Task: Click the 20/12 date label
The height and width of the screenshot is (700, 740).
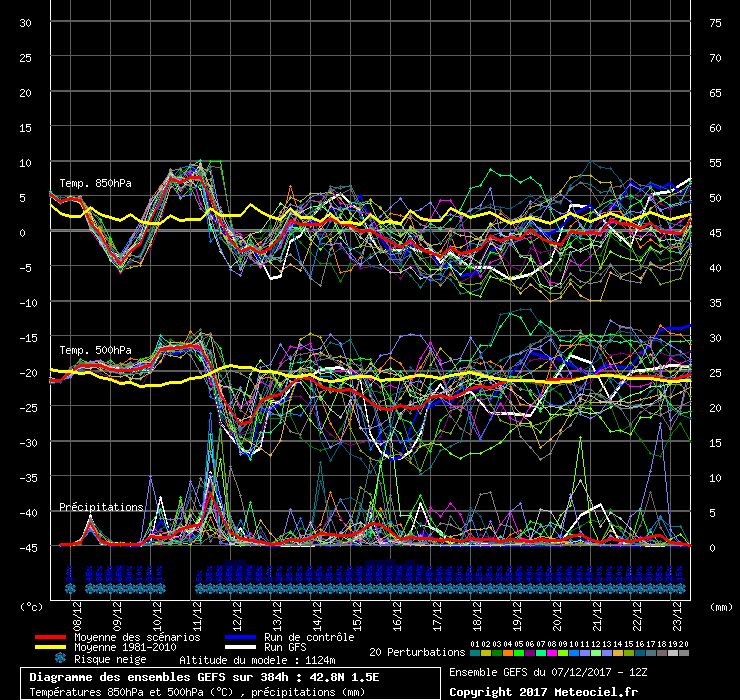Action: (557, 616)
